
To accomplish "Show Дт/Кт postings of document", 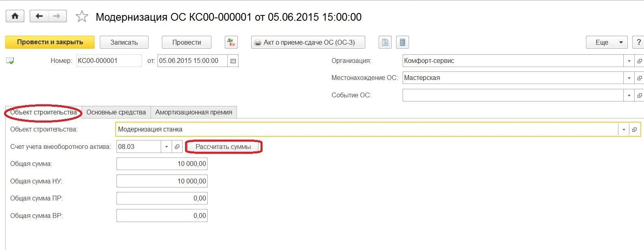I will [231, 42].
